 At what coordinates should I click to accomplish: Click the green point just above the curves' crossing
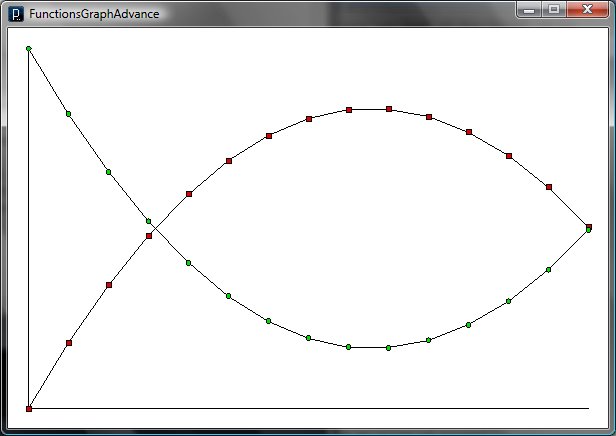[148, 222]
